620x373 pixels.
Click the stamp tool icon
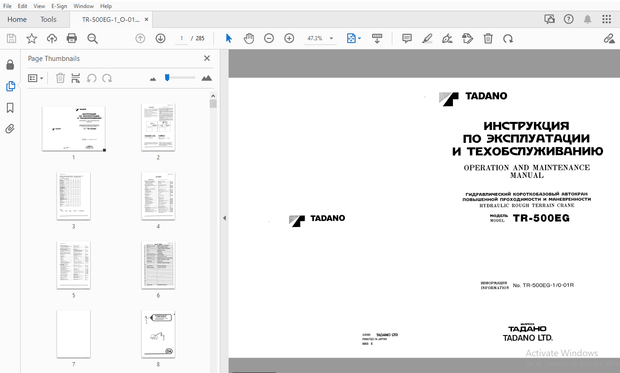click(x=467, y=38)
